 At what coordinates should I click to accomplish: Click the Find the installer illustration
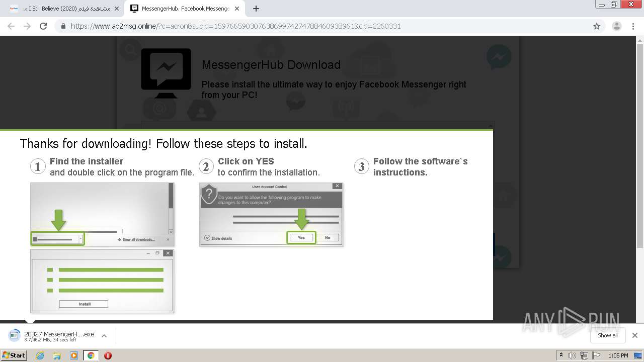102,214
